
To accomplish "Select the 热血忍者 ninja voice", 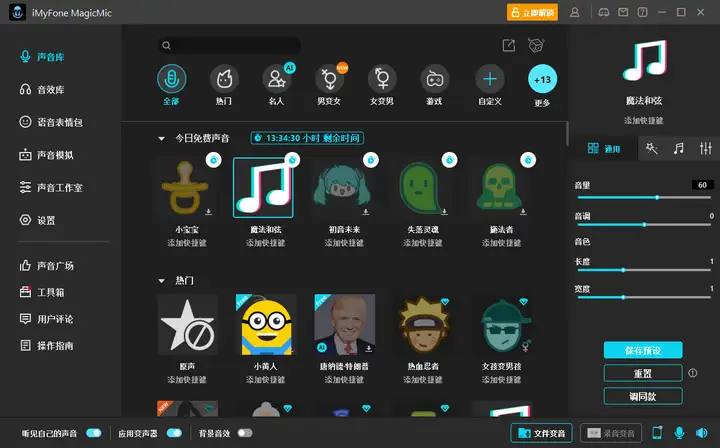I will coord(422,325).
